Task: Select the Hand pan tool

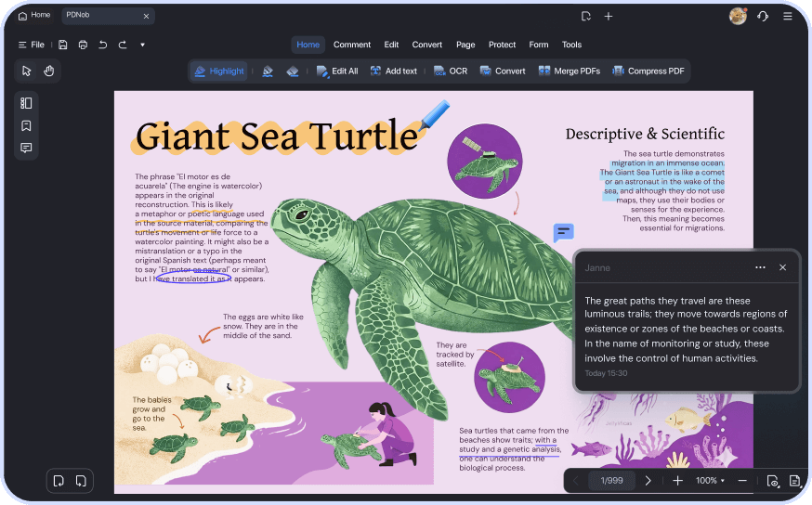Action: tap(49, 71)
